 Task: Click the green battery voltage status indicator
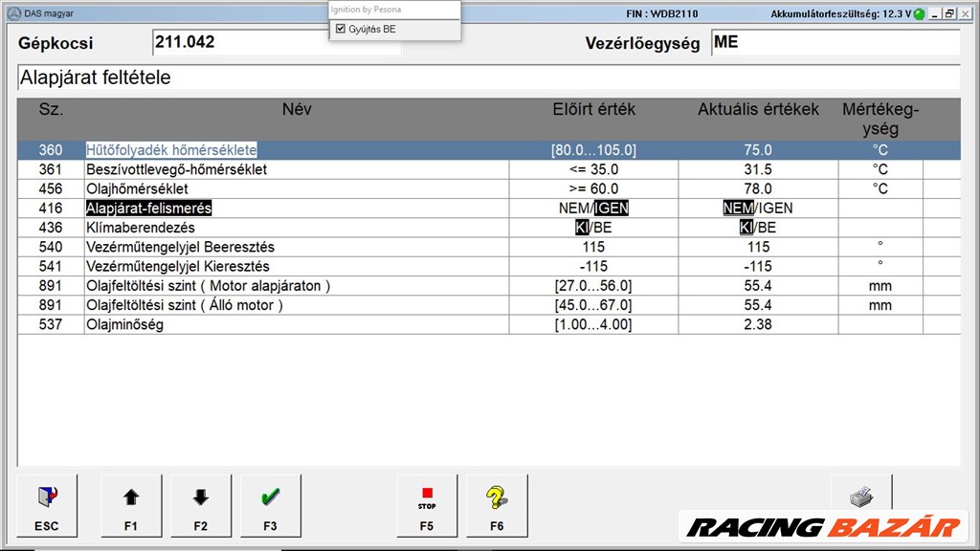919,14
